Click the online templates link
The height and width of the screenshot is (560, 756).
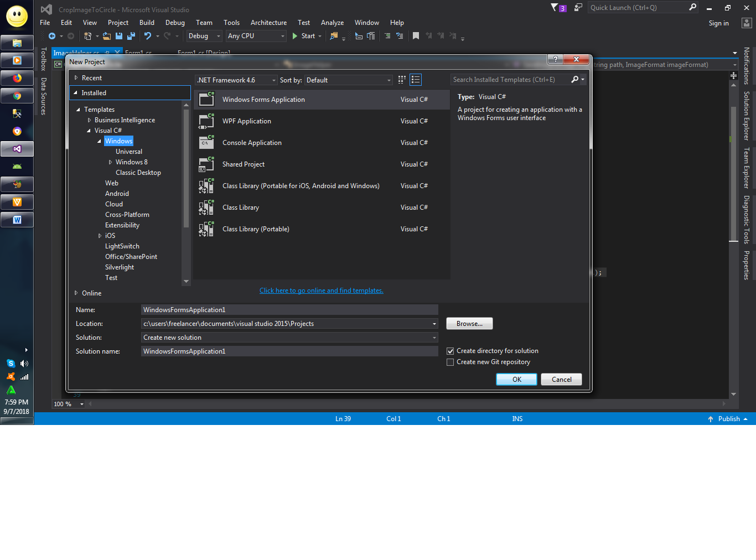(322, 291)
